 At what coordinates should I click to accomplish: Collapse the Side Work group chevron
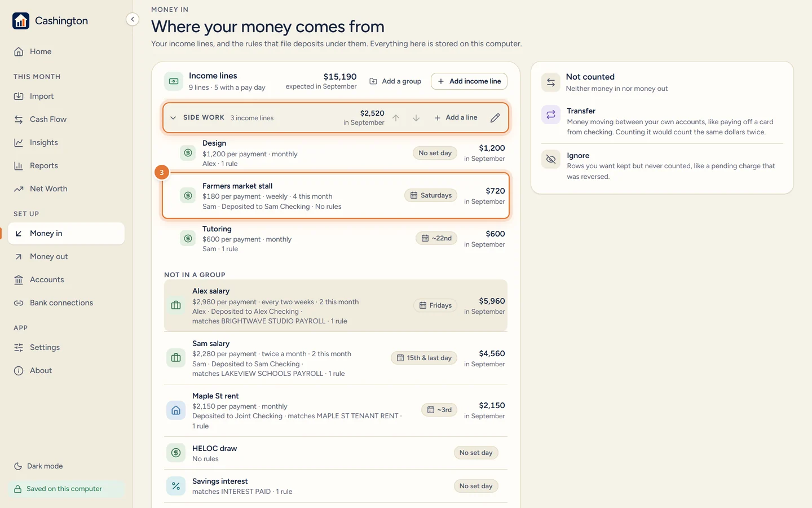pyautogui.click(x=173, y=118)
